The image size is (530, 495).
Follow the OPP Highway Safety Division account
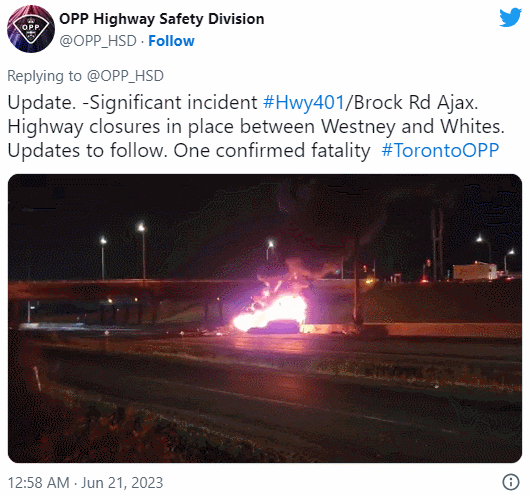pyautogui.click(x=171, y=41)
